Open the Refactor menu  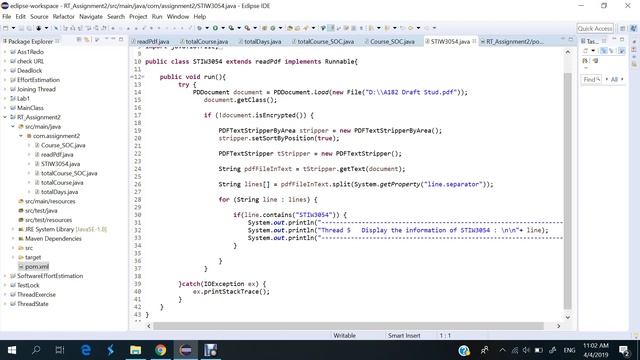click(x=63, y=17)
